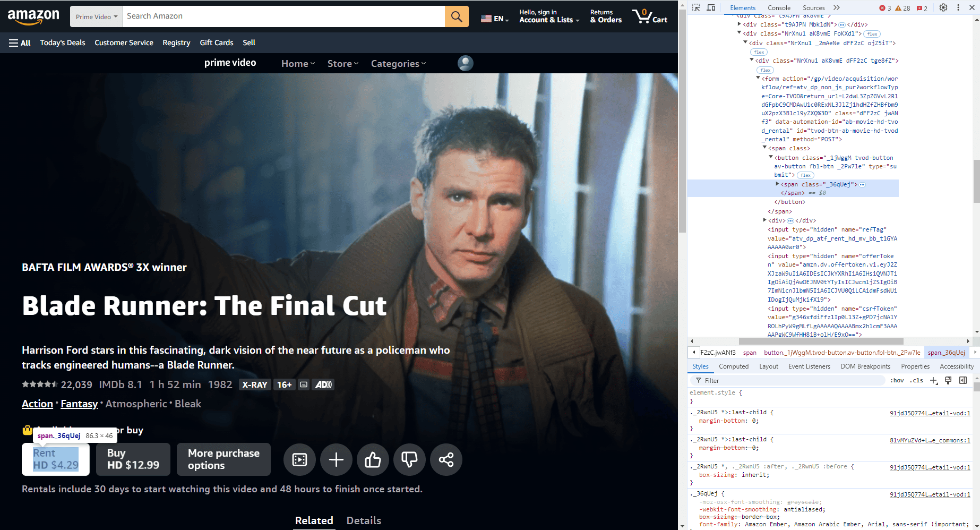Click the Rent HD $4.29 button
The width and height of the screenshot is (980, 530).
pyautogui.click(x=56, y=459)
